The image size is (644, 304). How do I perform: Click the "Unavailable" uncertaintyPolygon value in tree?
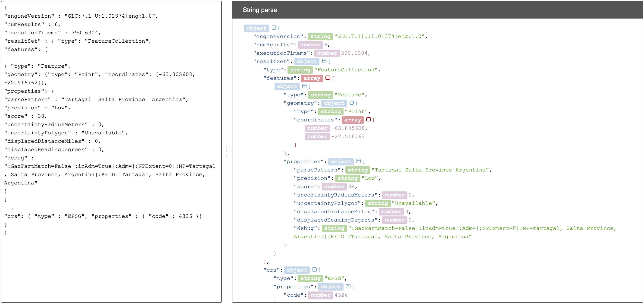tap(413, 203)
